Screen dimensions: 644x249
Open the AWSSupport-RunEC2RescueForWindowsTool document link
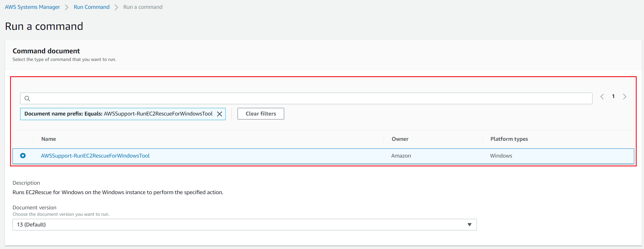point(95,156)
